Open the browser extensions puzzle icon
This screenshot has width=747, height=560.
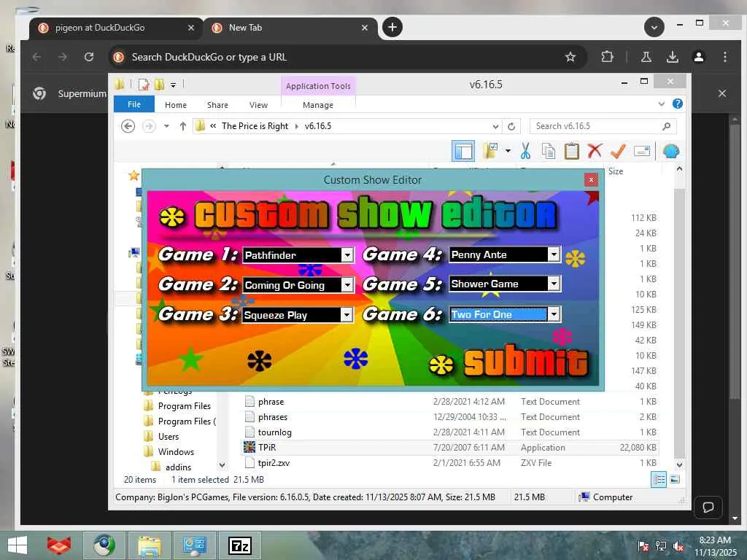[x=607, y=57]
